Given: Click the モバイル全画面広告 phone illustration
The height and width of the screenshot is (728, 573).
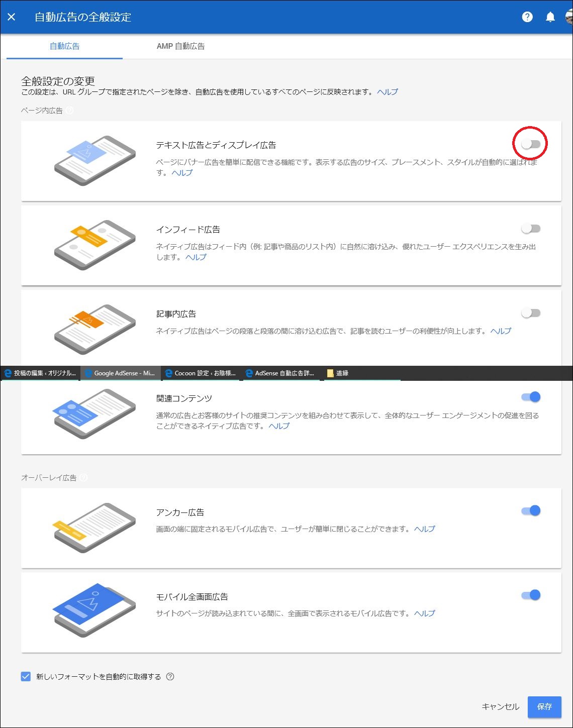Looking at the screenshot, I should coord(94,610).
